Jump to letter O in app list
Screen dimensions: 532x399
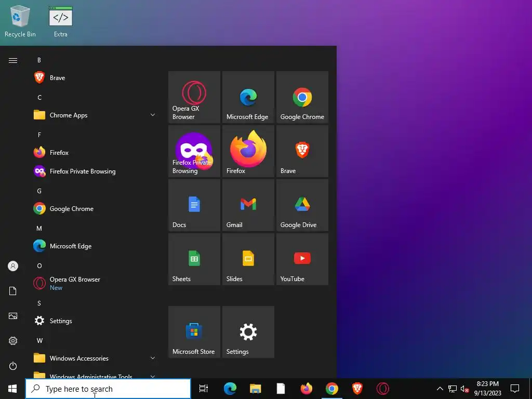point(39,265)
